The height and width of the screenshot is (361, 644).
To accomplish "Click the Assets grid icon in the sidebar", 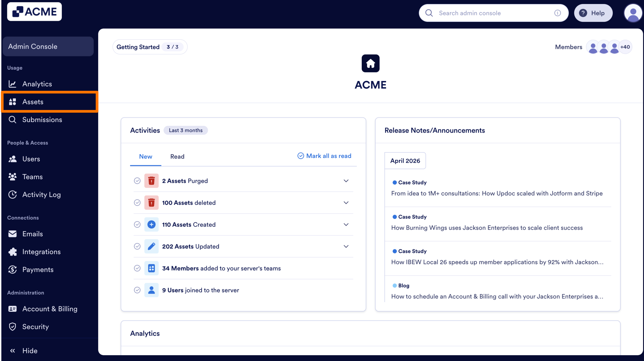I will [x=12, y=102].
